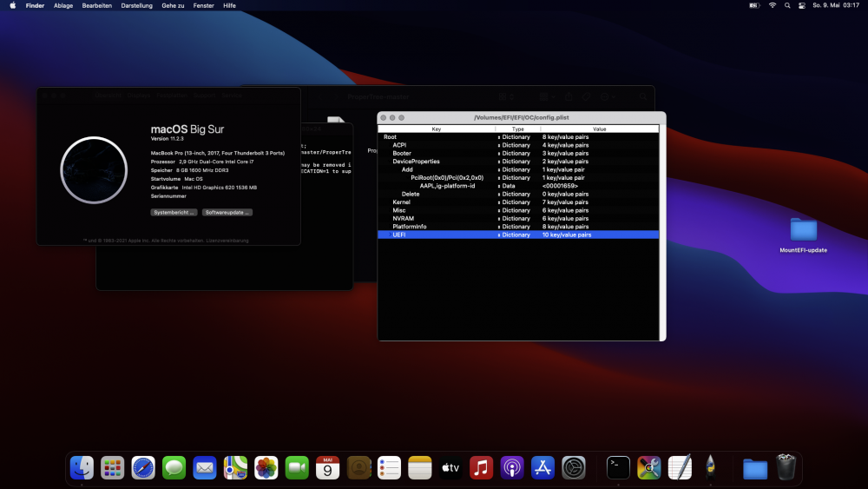Click the share icon in ProperTree-master Finder window
The image size is (868, 489).
tap(569, 96)
